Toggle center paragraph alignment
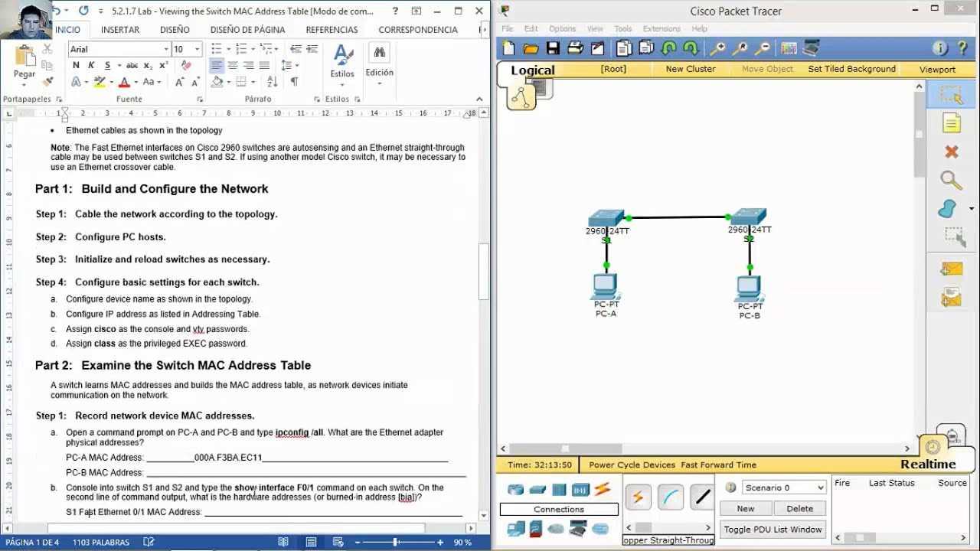The image size is (980, 551). tap(233, 66)
